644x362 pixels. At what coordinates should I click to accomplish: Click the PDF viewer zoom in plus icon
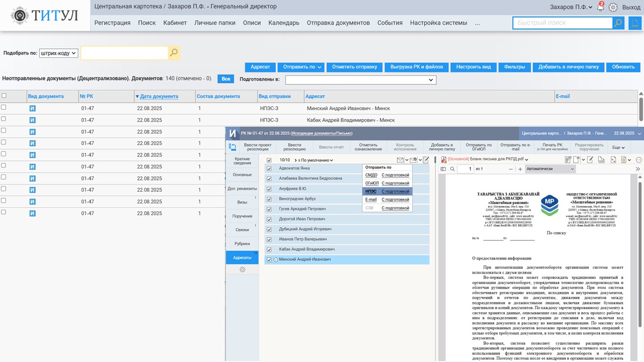coord(520,169)
